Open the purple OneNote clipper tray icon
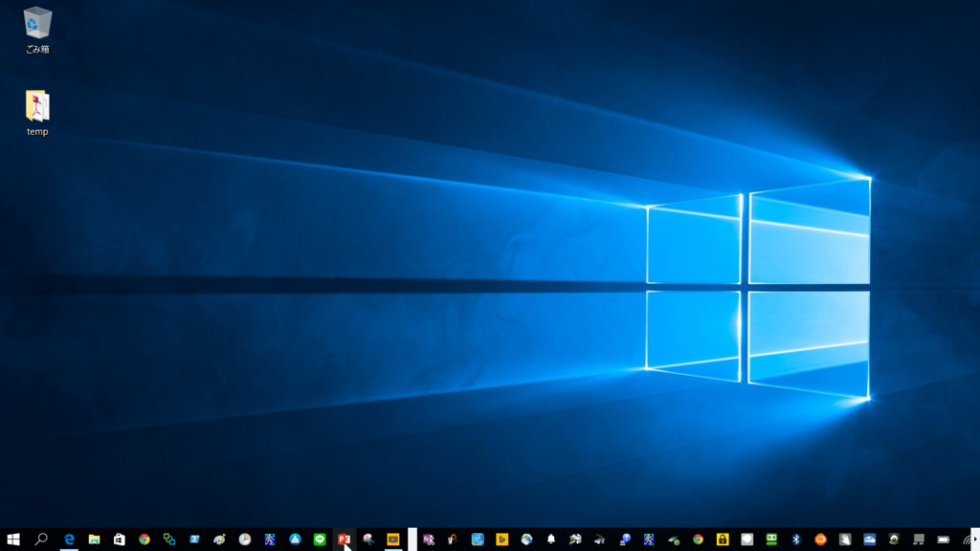Image resolution: width=980 pixels, height=551 pixels. tap(429, 540)
